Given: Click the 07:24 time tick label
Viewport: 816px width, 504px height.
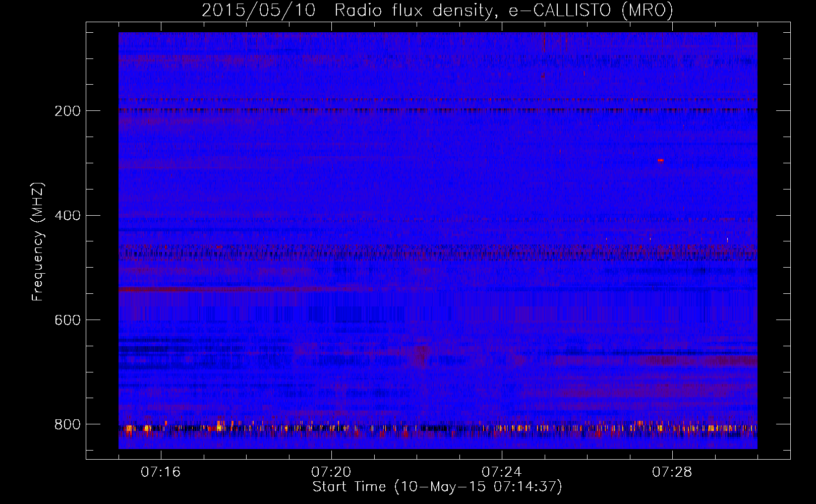Looking at the screenshot, I should click(502, 472).
